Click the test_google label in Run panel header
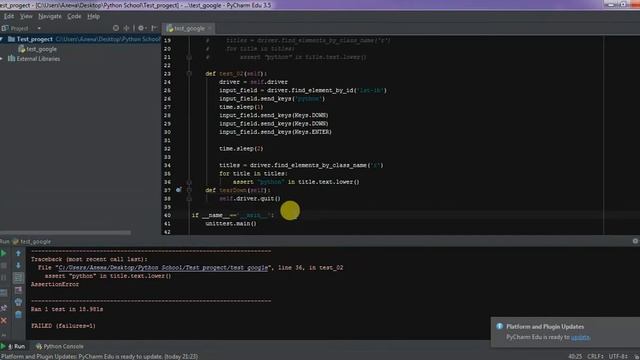This screenshot has width=640, height=360. pyautogui.click(x=35, y=242)
